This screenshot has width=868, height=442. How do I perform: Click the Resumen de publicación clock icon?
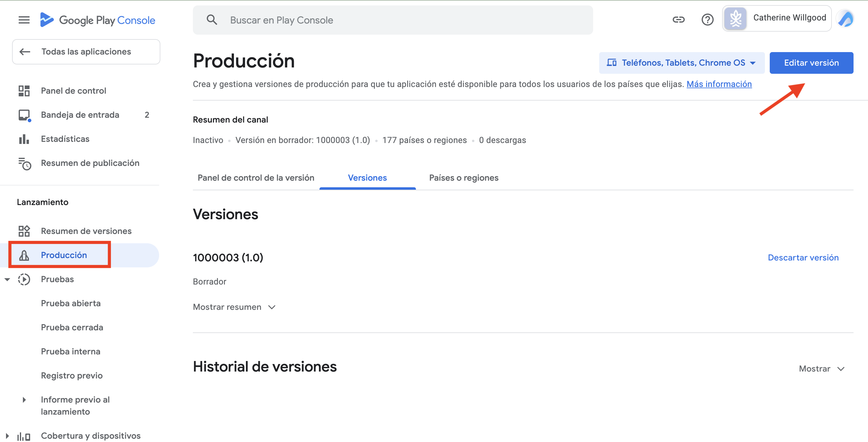click(25, 163)
